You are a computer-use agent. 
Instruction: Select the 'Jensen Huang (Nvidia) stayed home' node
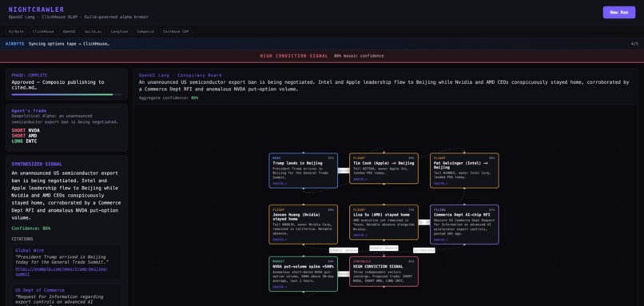tap(303, 225)
